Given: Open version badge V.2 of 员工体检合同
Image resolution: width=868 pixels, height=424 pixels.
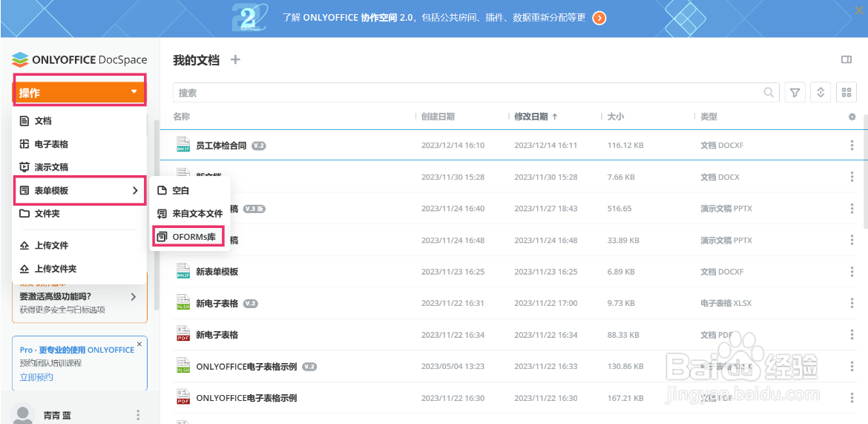Looking at the screenshot, I should [x=259, y=146].
